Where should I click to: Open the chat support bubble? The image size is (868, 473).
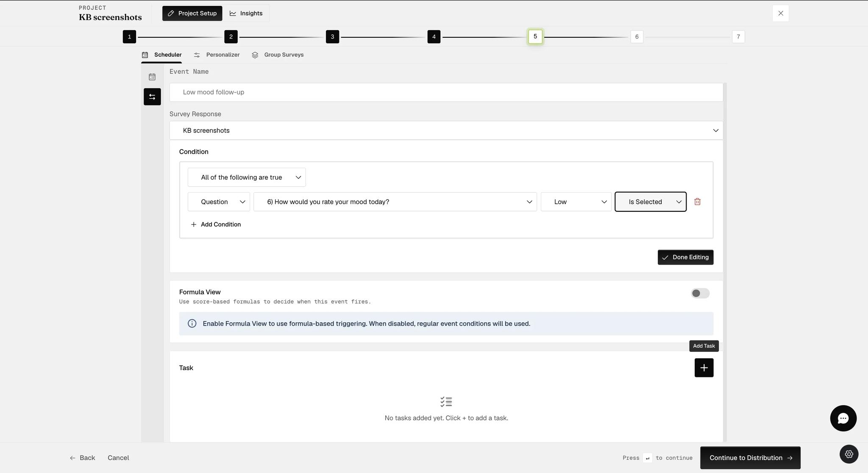point(843,418)
